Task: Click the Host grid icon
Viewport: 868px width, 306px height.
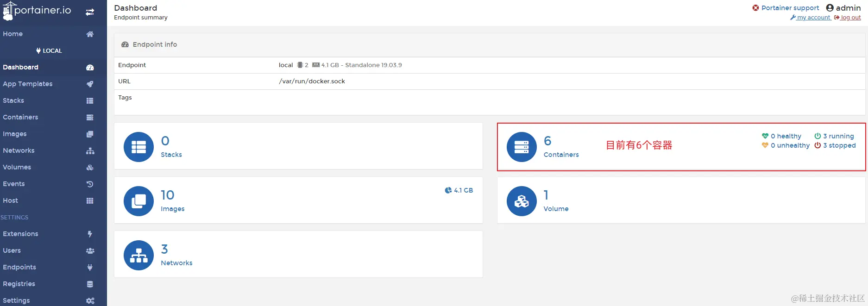Action: click(x=90, y=201)
